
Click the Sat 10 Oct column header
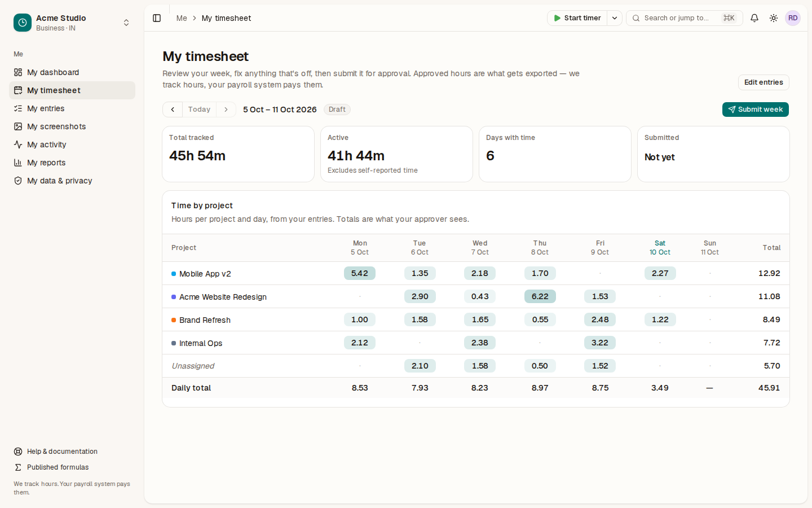coord(660,248)
